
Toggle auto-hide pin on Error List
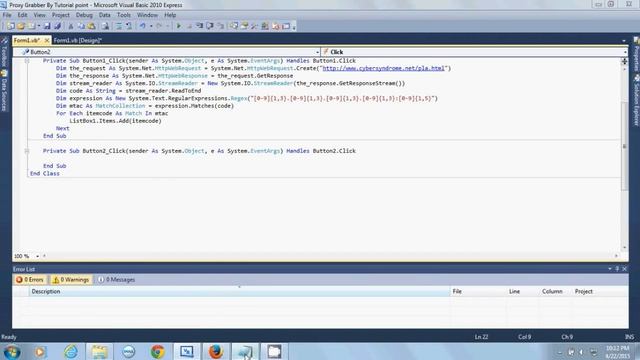[617, 269]
